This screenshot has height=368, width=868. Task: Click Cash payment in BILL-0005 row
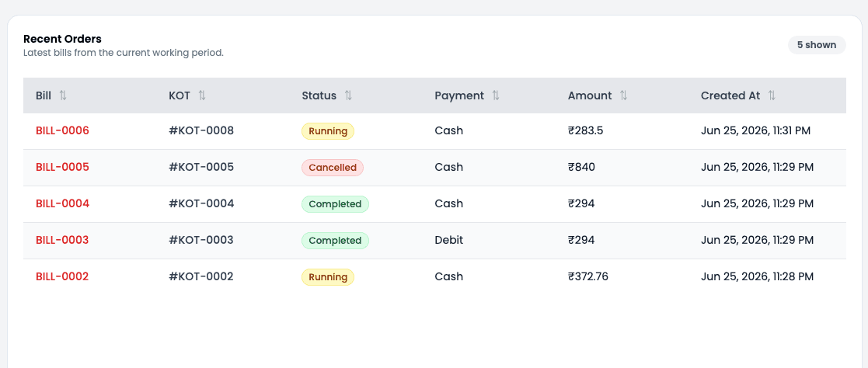449,167
